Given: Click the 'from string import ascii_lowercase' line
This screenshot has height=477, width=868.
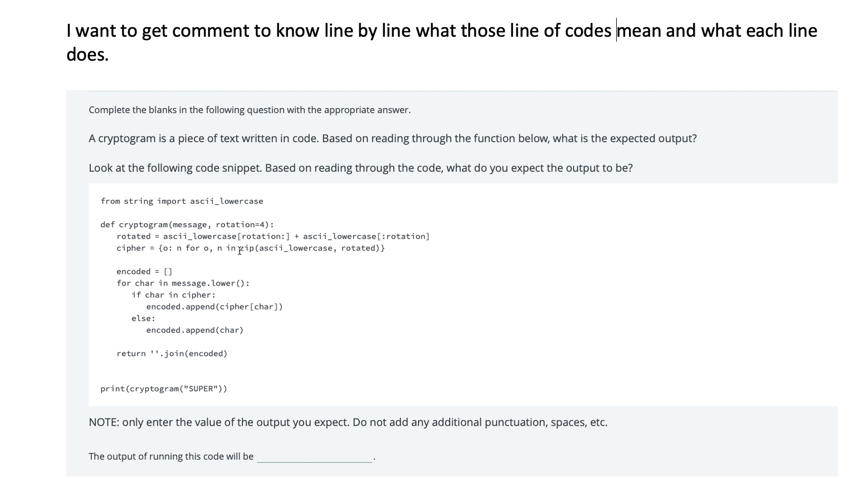Looking at the screenshot, I should click(182, 201).
